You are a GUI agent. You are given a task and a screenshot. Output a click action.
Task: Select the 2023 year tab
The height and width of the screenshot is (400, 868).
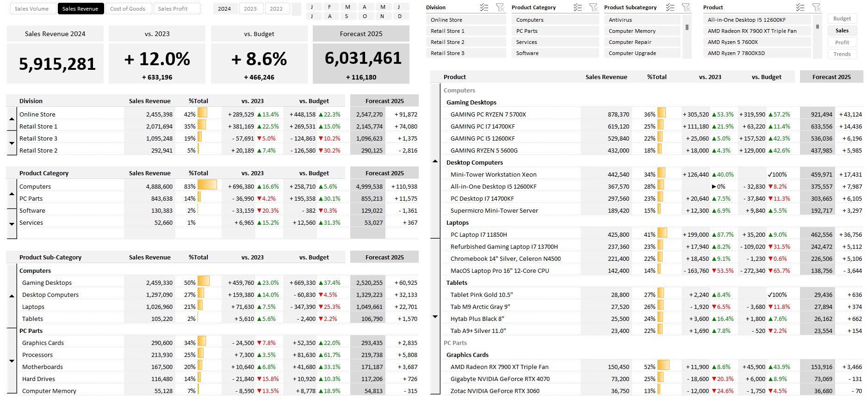(x=250, y=9)
